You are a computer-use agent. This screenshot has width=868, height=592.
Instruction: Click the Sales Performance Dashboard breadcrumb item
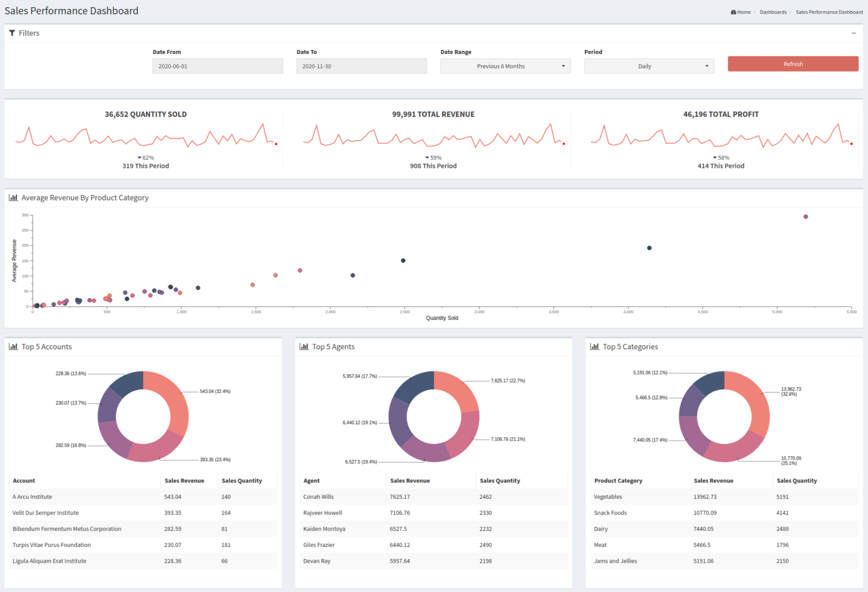[x=829, y=12]
